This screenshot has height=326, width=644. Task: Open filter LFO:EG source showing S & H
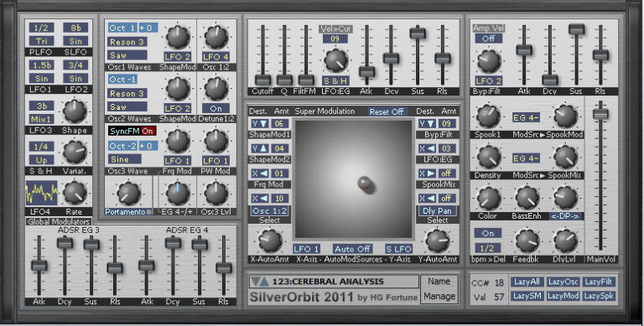335,81
